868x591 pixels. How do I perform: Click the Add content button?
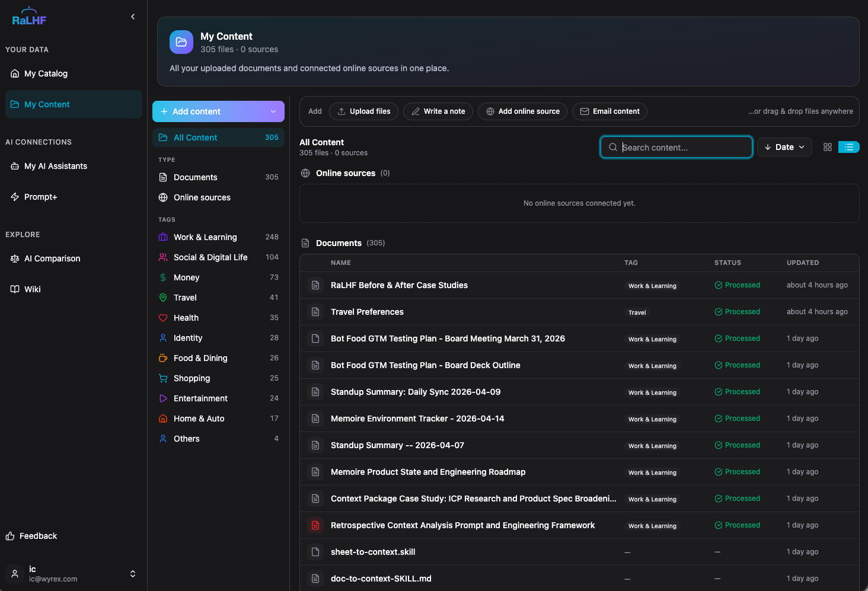tap(218, 111)
